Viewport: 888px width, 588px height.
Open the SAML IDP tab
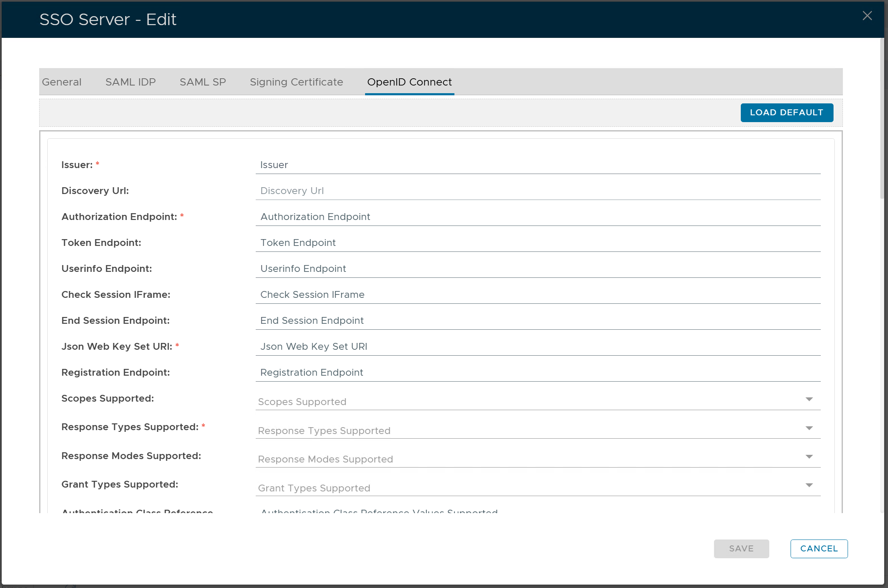tap(131, 82)
